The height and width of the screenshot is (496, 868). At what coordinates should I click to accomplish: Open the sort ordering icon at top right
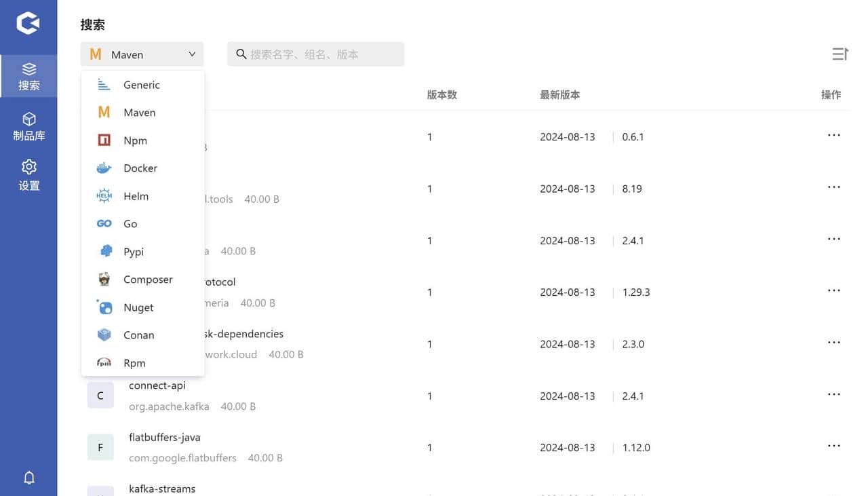(x=840, y=54)
